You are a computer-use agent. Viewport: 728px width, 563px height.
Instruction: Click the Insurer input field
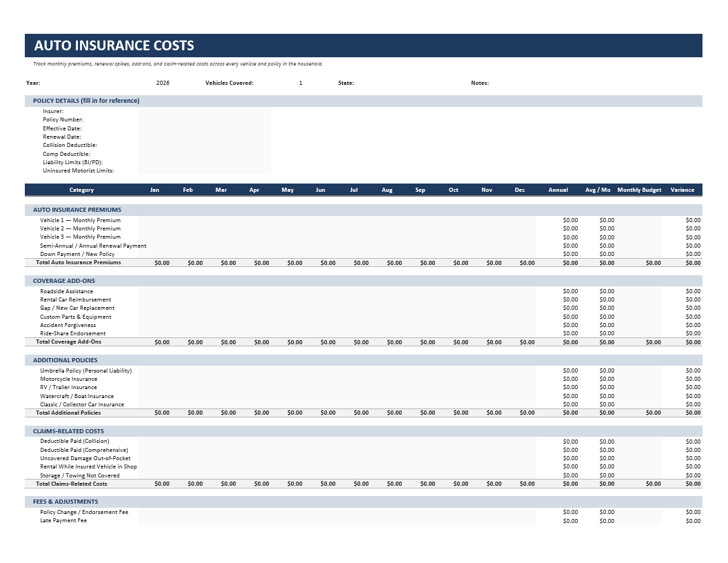click(204, 111)
